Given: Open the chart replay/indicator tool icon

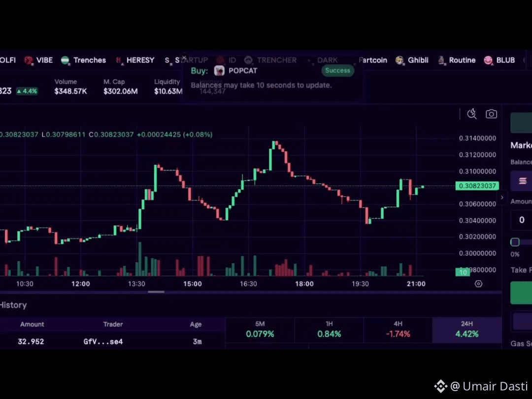Looking at the screenshot, I should click(472, 114).
